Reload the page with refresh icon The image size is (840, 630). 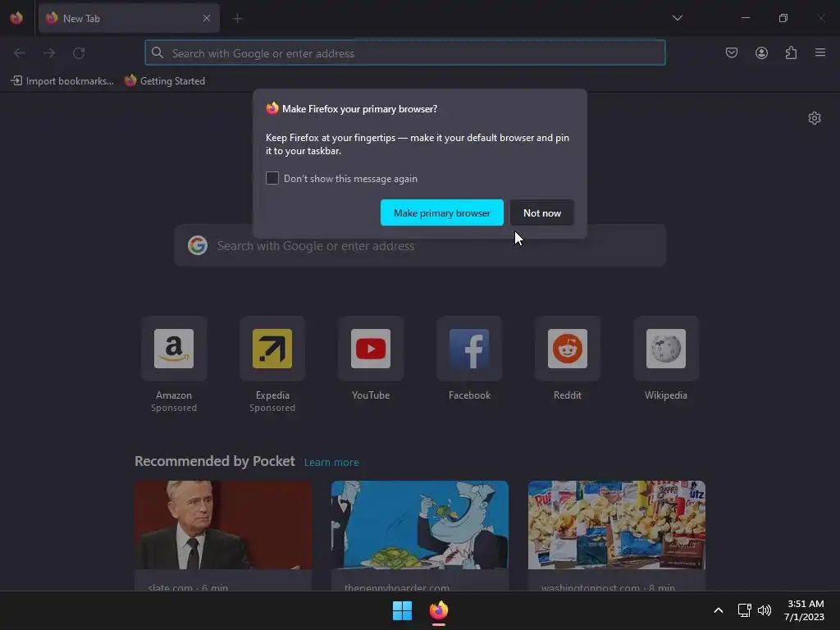coord(79,53)
